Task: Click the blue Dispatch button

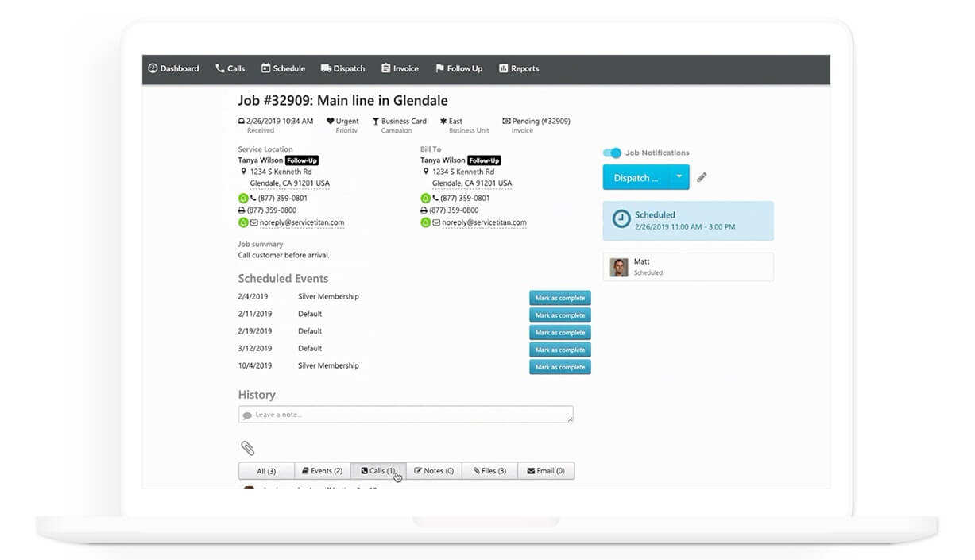Action: pos(636,177)
